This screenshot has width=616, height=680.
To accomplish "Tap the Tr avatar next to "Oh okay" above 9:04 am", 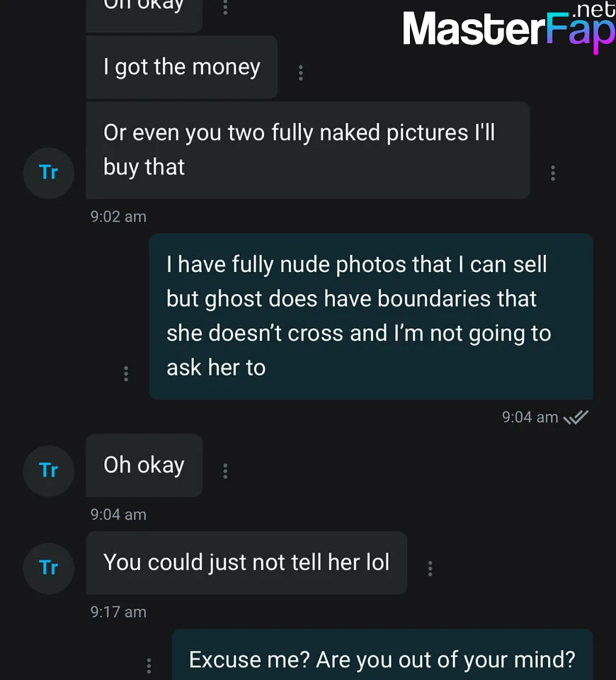I will [x=49, y=470].
